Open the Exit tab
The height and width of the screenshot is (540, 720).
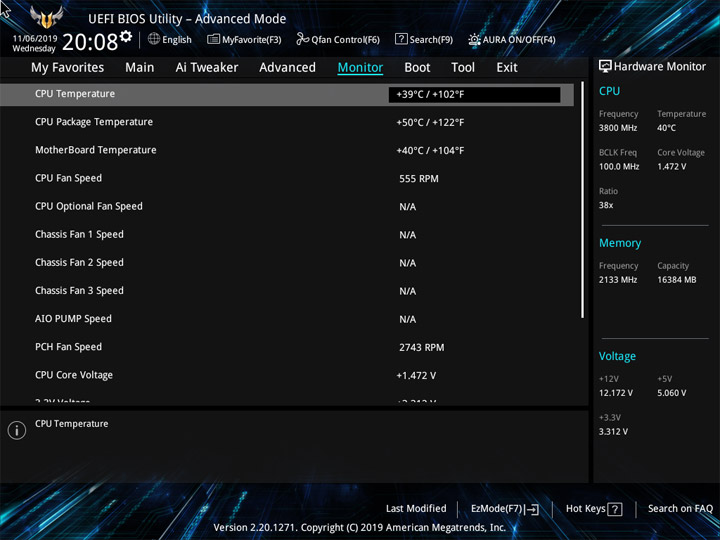point(507,68)
